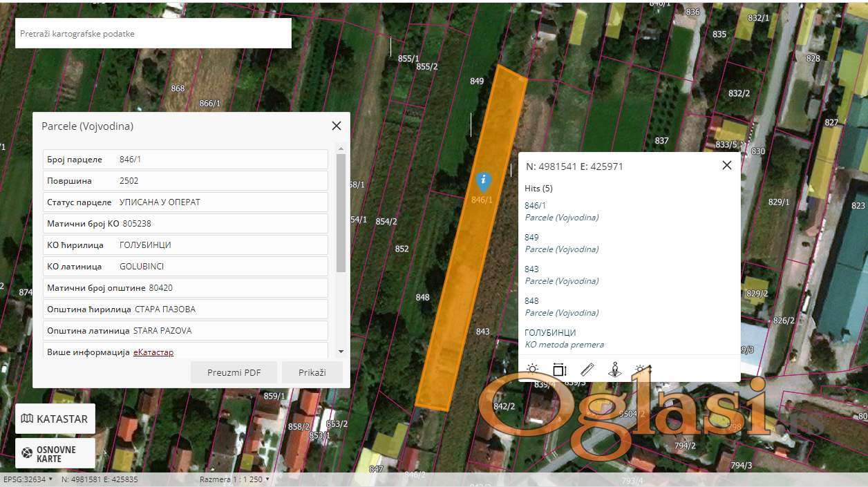Click the scroll up arrow in parcel panel

341,149
